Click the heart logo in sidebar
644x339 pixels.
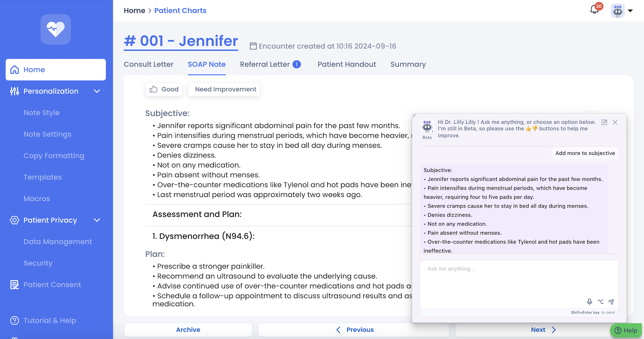click(56, 29)
